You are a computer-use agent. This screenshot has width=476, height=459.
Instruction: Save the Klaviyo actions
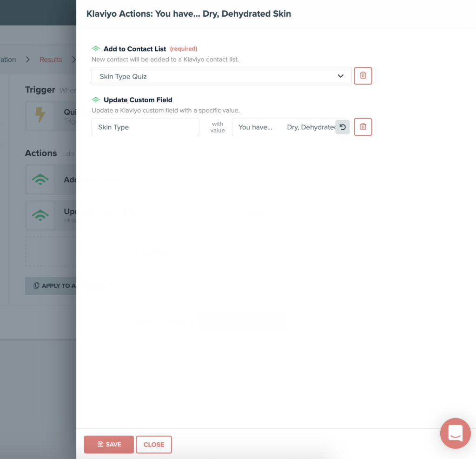(109, 445)
